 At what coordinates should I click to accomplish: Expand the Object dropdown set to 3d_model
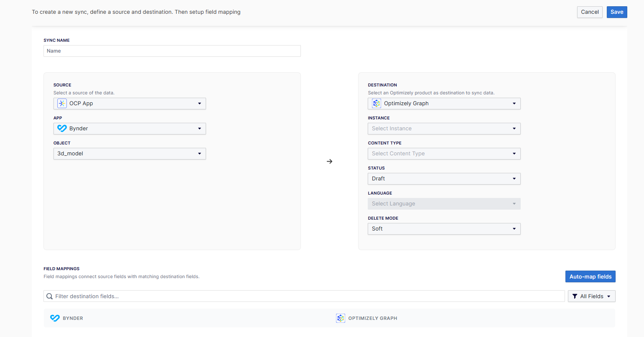130,154
